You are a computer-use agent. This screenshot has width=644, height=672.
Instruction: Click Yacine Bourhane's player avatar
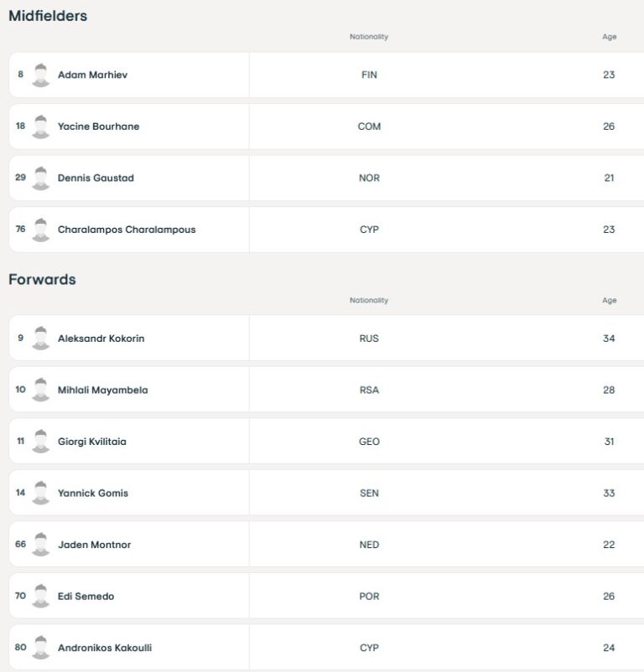(x=40, y=127)
